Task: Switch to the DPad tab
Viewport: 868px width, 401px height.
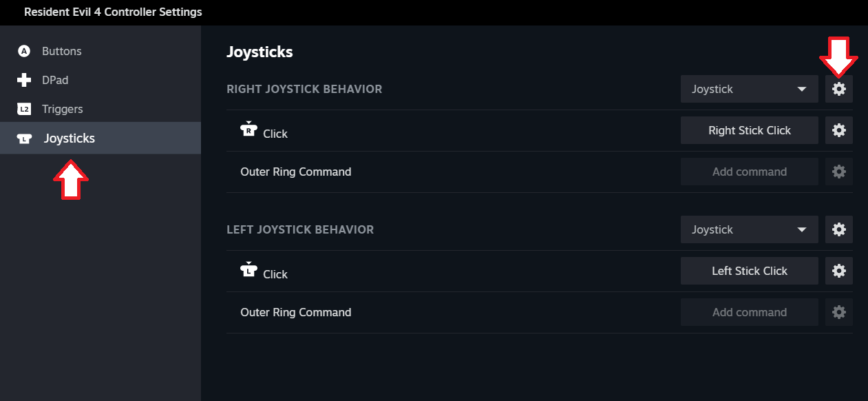Action: pos(55,80)
